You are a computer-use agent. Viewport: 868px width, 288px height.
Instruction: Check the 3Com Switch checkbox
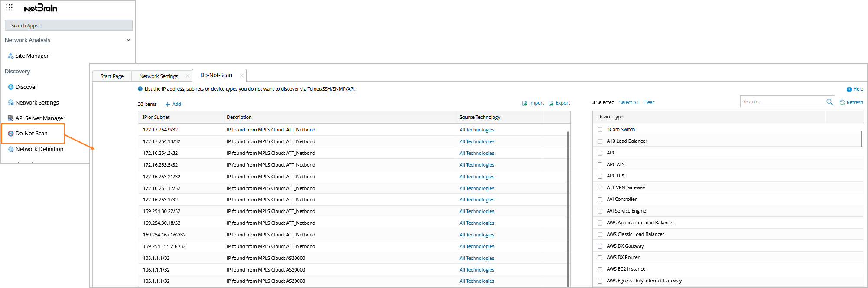point(600,130)
